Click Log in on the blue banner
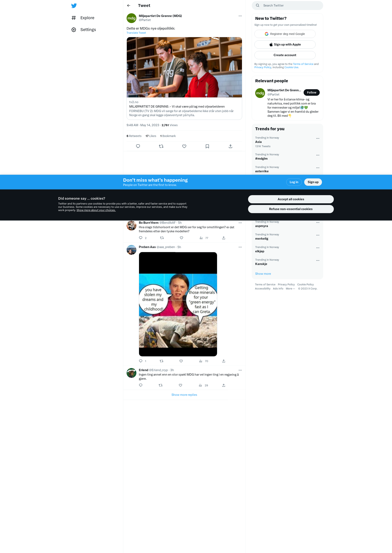Screen dimensions: 392x553 294,182
